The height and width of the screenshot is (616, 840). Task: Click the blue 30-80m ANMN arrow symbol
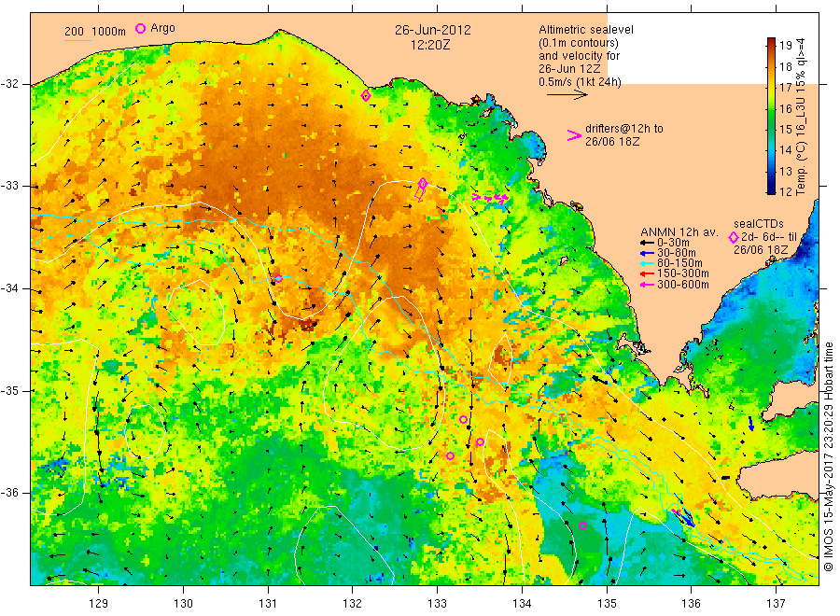tap(648, 253)
